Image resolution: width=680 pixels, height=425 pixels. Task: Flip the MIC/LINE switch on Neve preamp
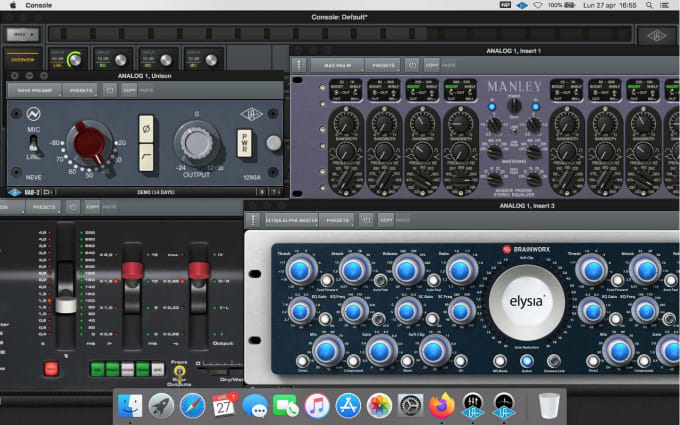pyautogui.click(x=33, y=144)
